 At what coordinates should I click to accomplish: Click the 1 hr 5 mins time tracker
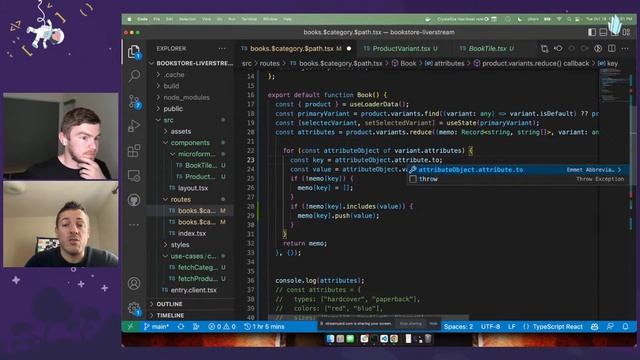264,327
